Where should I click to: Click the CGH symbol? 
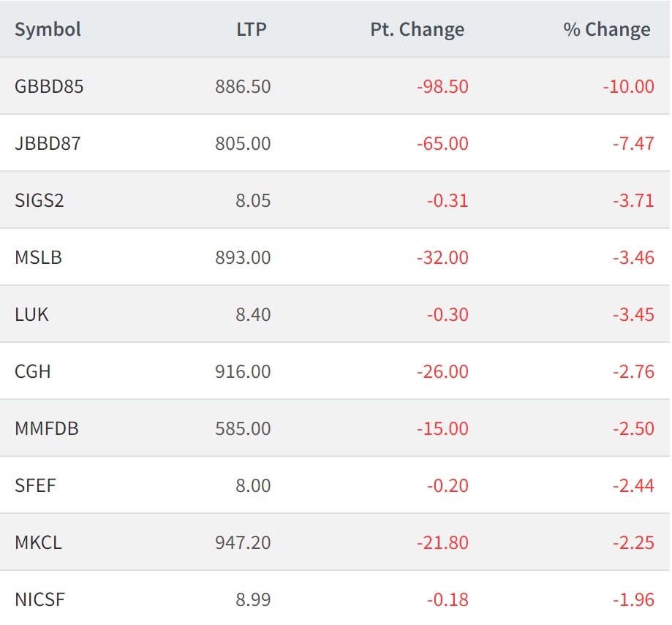tap(33, 371)
